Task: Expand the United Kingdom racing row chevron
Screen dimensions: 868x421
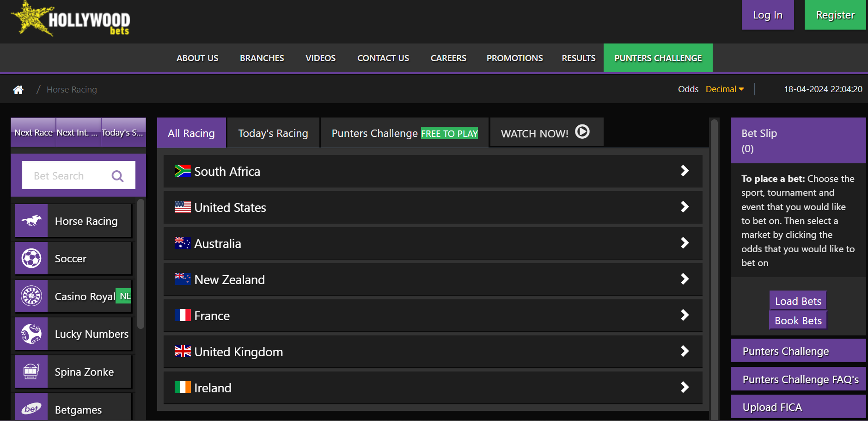Action: [685, 351]
